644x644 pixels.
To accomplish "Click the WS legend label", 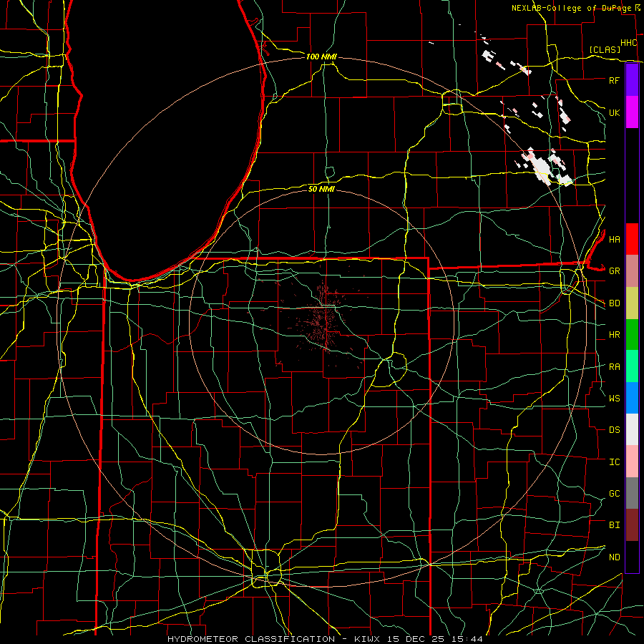I will point(615,398).
